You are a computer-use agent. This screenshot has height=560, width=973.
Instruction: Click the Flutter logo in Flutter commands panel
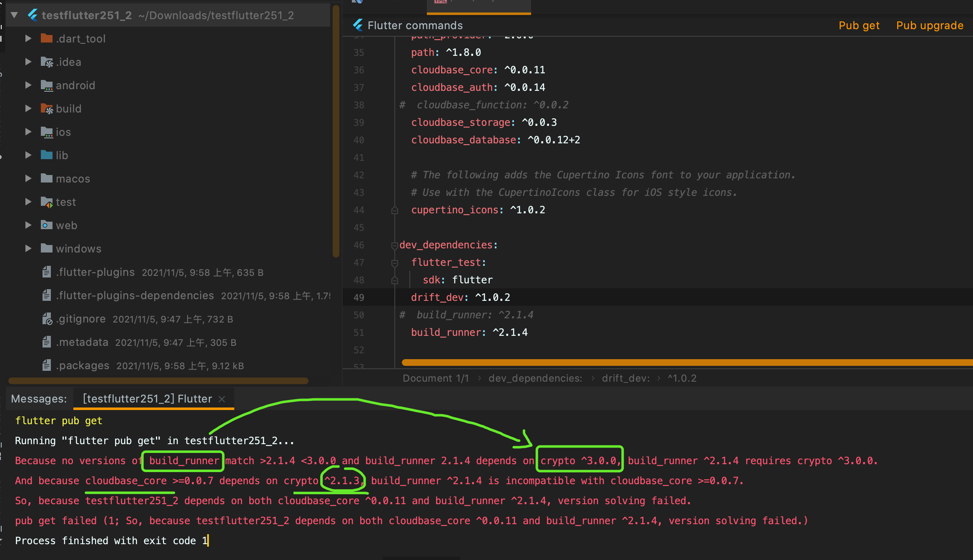point(357,25)
